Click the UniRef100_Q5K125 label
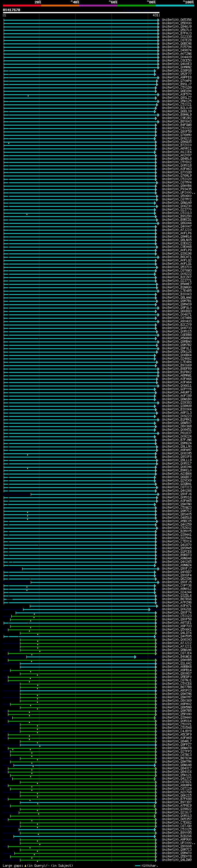Screen dimensions: 197x868 click(177, 101)
